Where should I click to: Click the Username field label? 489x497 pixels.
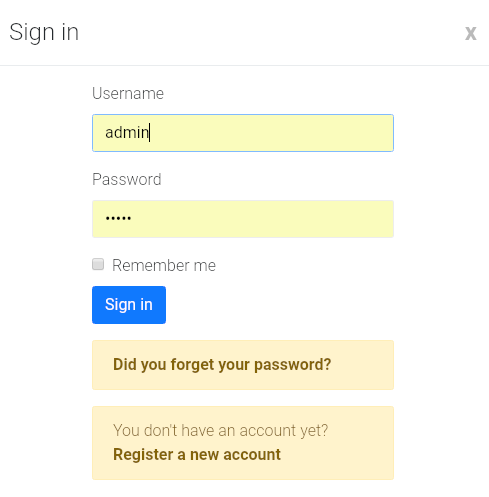point(128,93)
